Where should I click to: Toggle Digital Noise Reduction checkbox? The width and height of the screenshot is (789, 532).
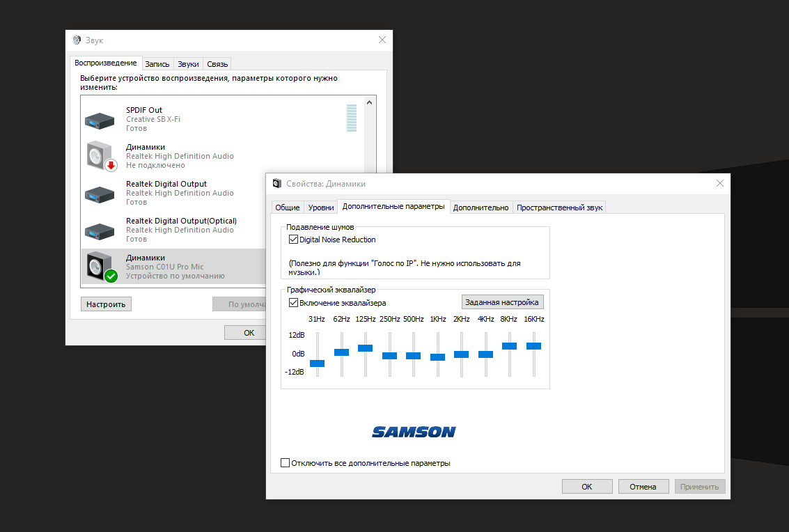(x=293, y=240)
